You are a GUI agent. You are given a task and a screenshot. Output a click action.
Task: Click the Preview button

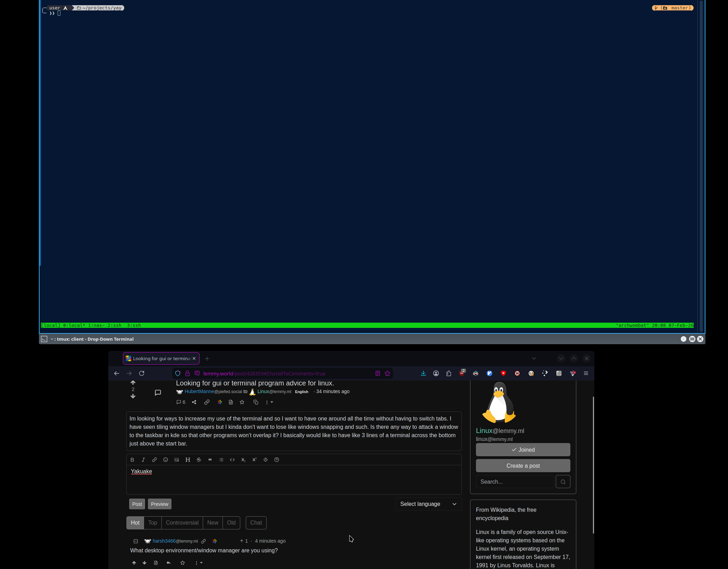(160, 504)
